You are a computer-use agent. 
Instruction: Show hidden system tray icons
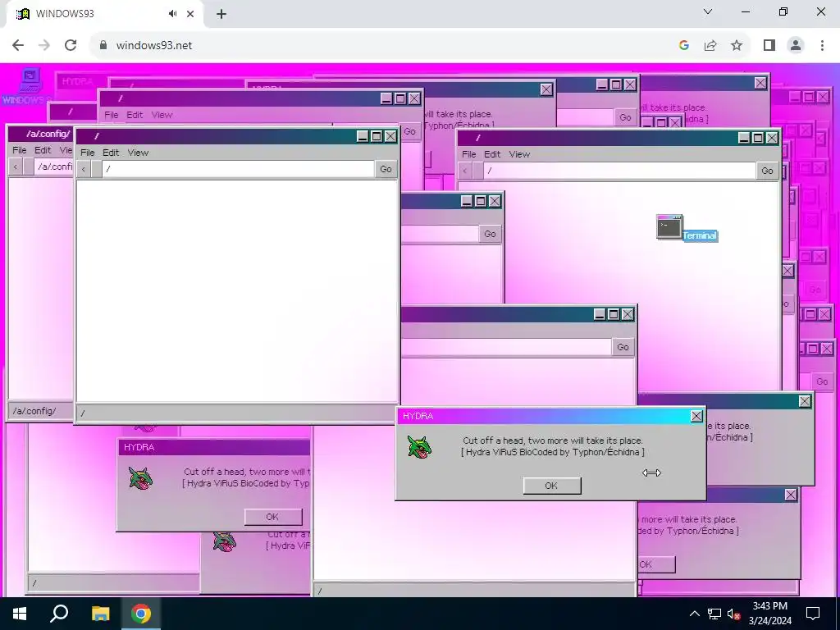point(694,614)
